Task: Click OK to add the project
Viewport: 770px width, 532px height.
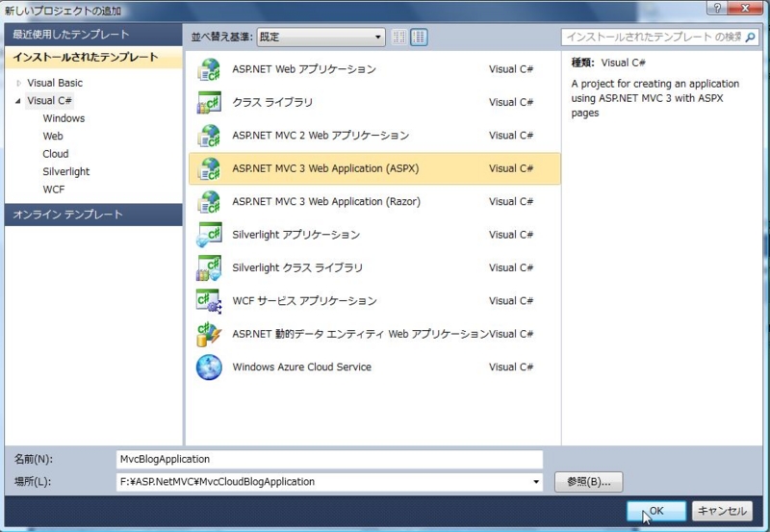Action: click(x=656, y=511)
